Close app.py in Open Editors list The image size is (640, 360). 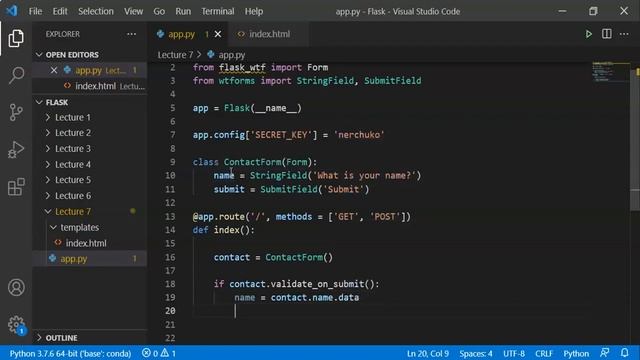54,70
